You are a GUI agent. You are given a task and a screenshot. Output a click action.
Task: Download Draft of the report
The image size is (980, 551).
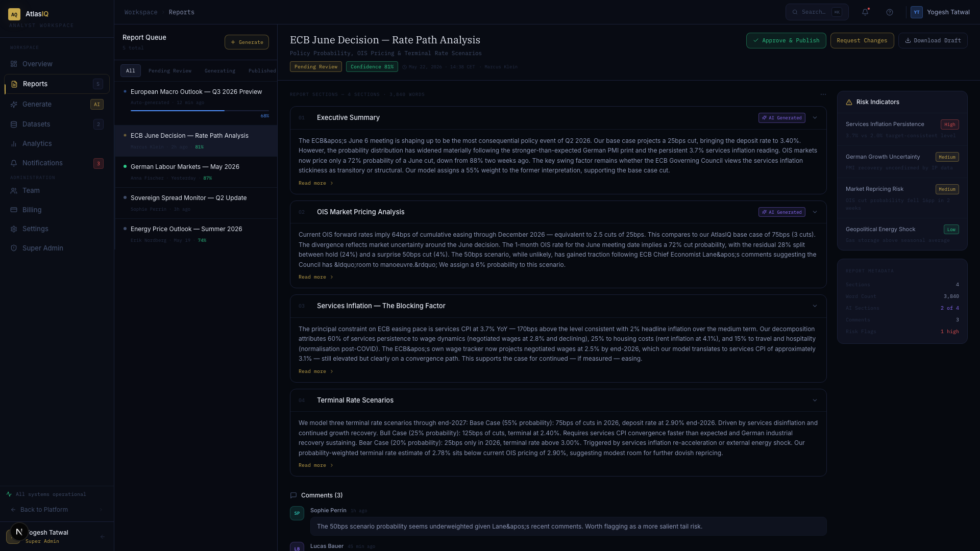[x=933, y=41]
